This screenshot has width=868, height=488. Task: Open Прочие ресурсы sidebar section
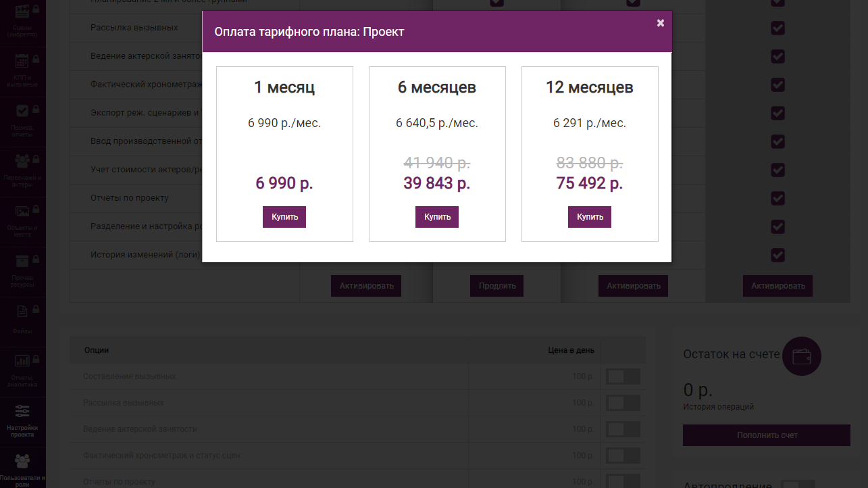23,271
